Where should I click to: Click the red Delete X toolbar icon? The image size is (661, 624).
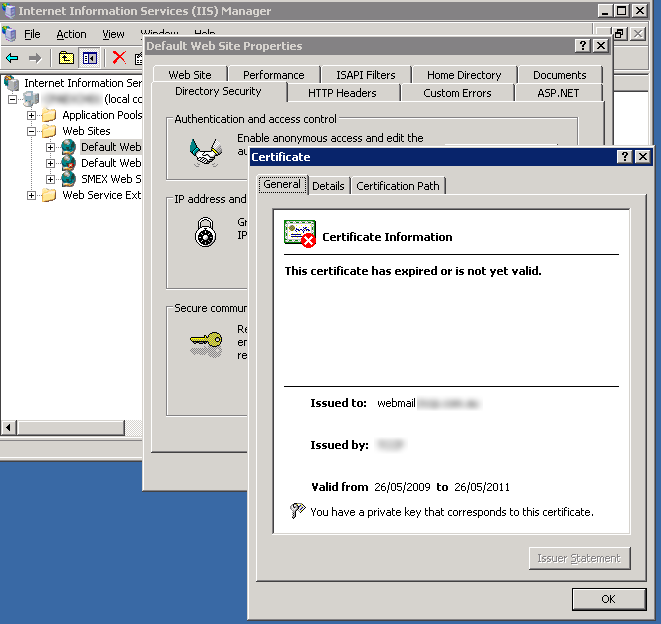(119, 57)
